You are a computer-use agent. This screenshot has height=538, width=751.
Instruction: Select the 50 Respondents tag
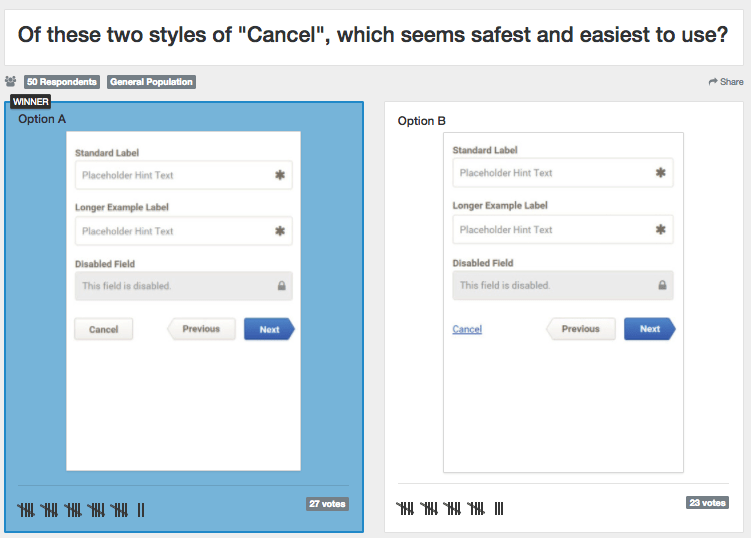pyautogui.click(x=62, y=82)
